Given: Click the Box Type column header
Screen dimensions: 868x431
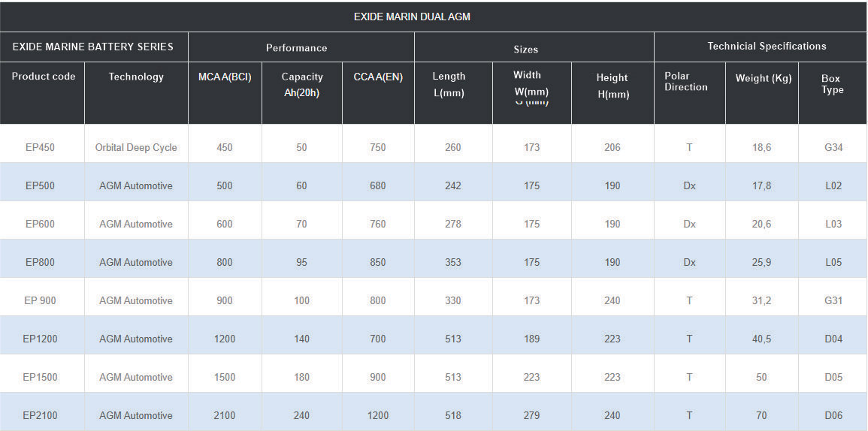Looking at the screenshot, I should tap(833, 84).
